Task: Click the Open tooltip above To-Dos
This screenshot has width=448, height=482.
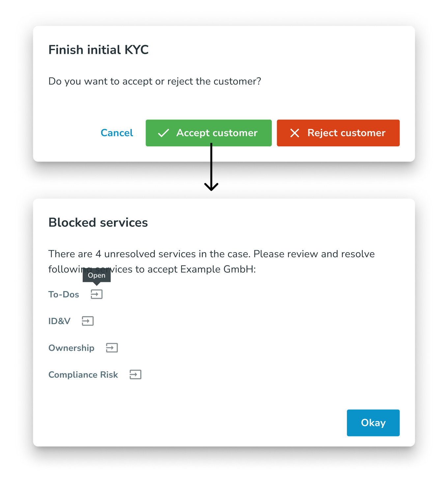Action: (97, 275)
